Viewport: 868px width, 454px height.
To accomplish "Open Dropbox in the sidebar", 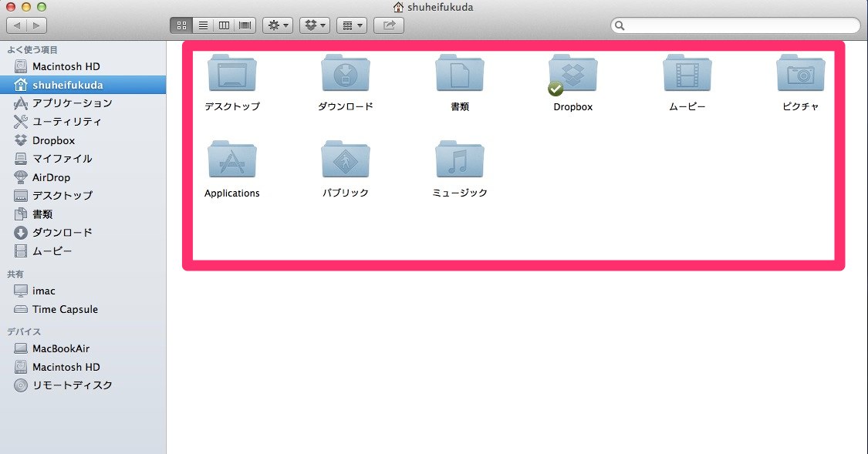I will [x=83, y=140].
